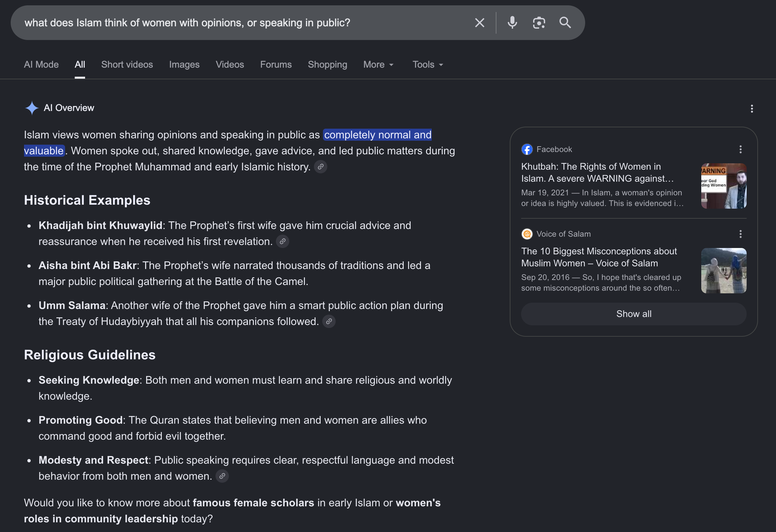Click the AI Overview sparkle icon

pyautogui.click(x=32, y=108)
